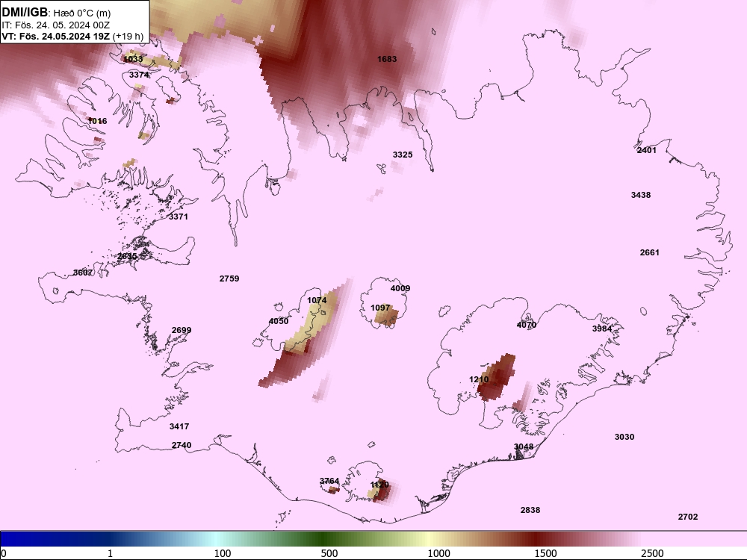Select the 2635 value label
The width and height of the screenshot is (747, 560).
click(x=127, y=256)
